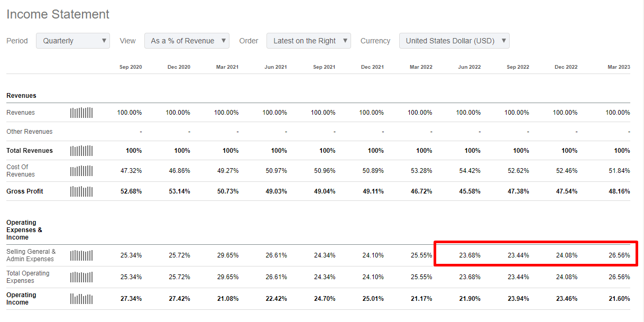The image size is (644, 322).
Task: Open the Currency dropdown United States Dollar
Action: (x=454, y=41)
